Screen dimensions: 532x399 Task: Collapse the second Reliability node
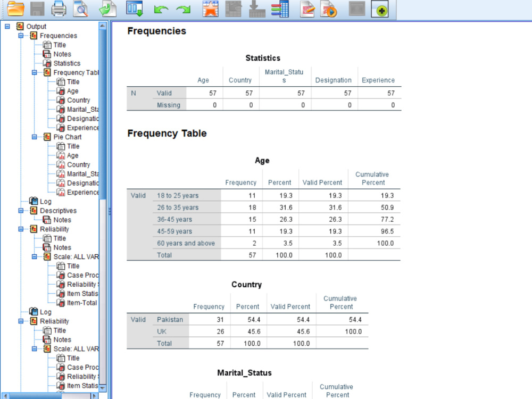click(x=21, y=321)
